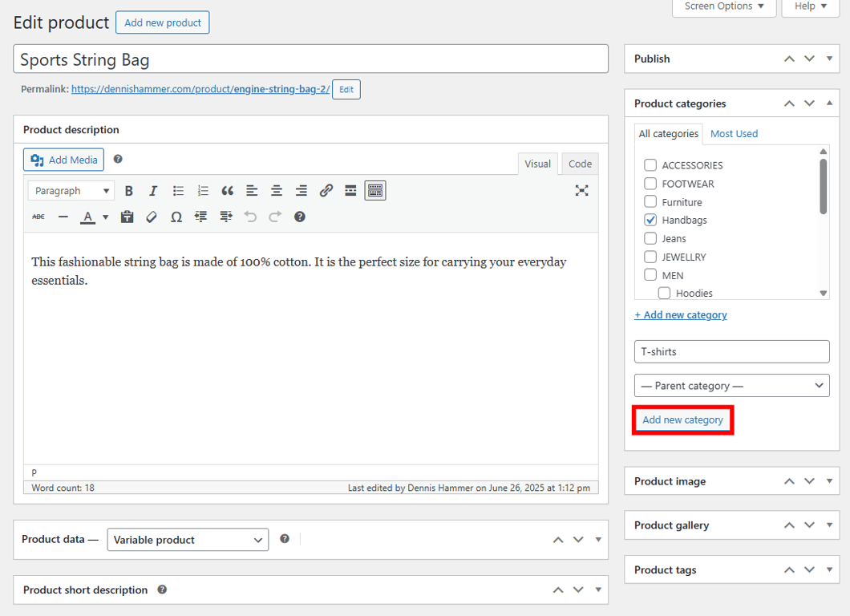Insert a bulleted list
The image size is (850, 616).
pos(178,190)
